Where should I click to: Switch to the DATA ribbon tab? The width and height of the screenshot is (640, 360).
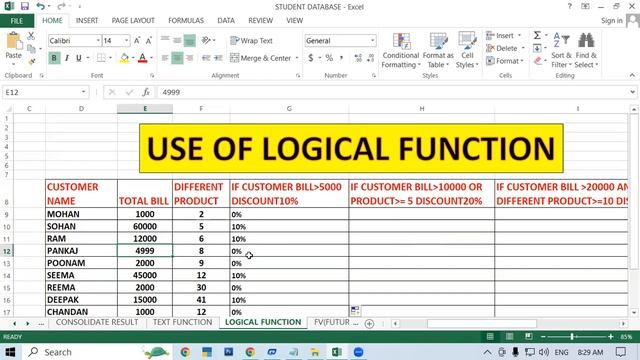[226, 20]
